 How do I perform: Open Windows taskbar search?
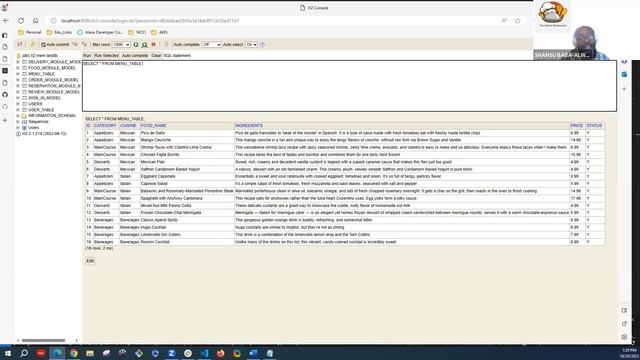[x=24, y=353]
